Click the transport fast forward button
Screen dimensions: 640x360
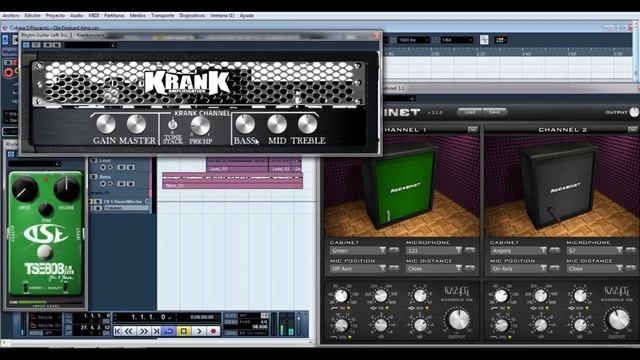coord(143,331)
